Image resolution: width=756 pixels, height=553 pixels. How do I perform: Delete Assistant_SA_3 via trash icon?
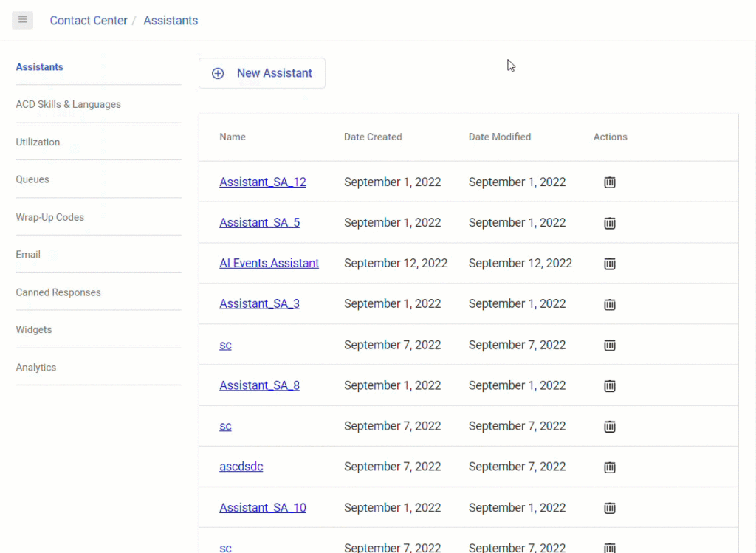tap(609, 303)
